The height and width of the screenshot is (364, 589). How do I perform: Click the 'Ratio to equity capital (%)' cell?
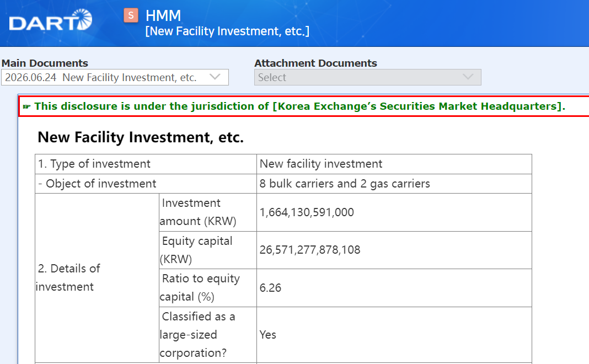[x=208, y=288]
